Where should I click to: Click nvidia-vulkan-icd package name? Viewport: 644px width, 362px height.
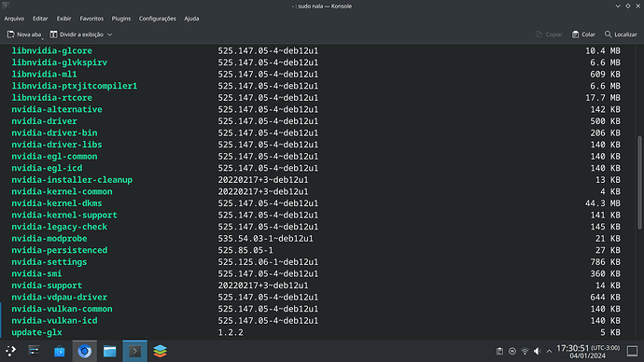click(x=54, y=321)
